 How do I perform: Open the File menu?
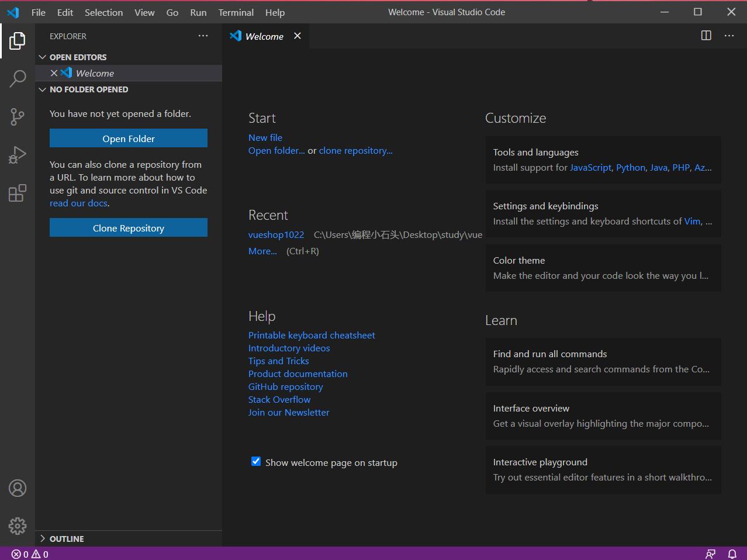point(39,12)
